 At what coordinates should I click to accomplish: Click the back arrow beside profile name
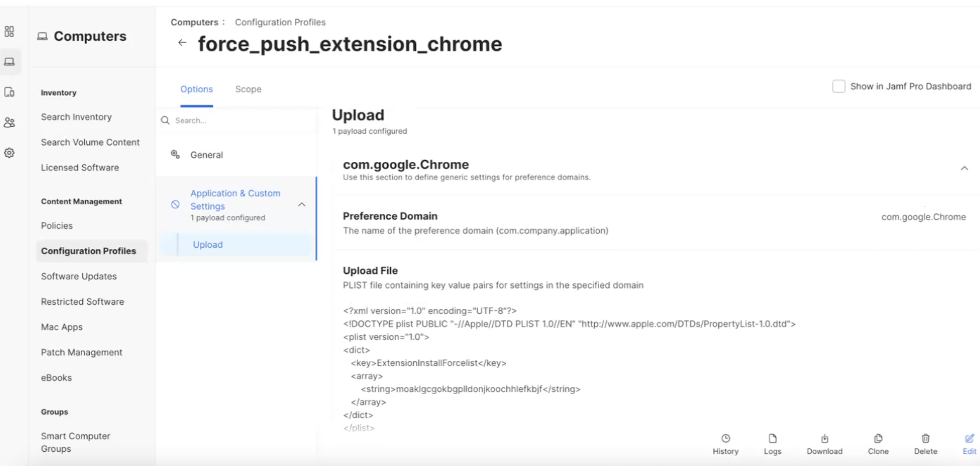point(182,43)
